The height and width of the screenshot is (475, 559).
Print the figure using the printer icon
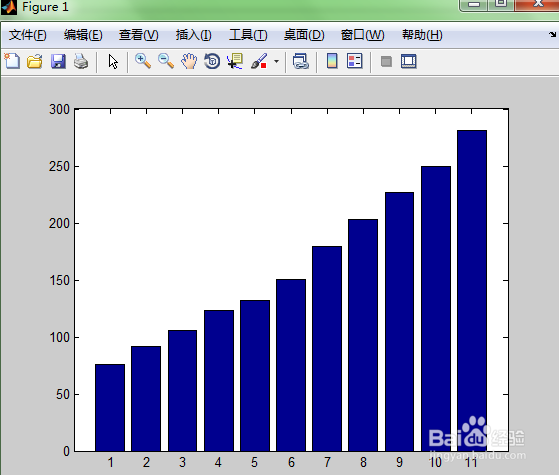81,61
